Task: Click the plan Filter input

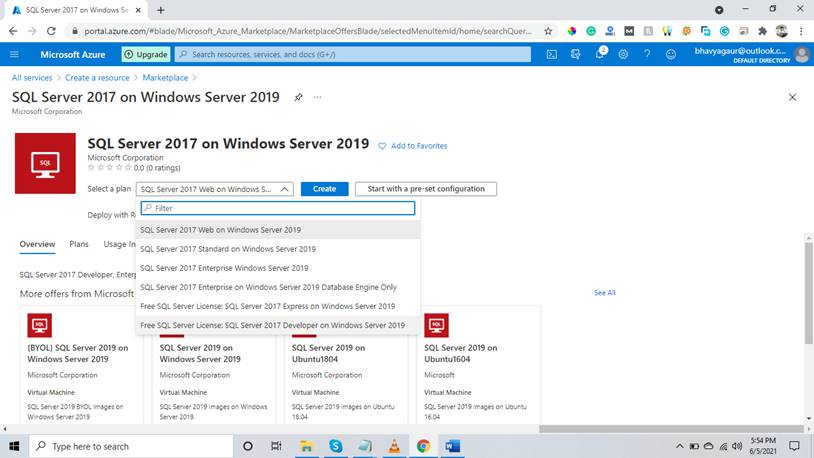Action: click(278, 208)
